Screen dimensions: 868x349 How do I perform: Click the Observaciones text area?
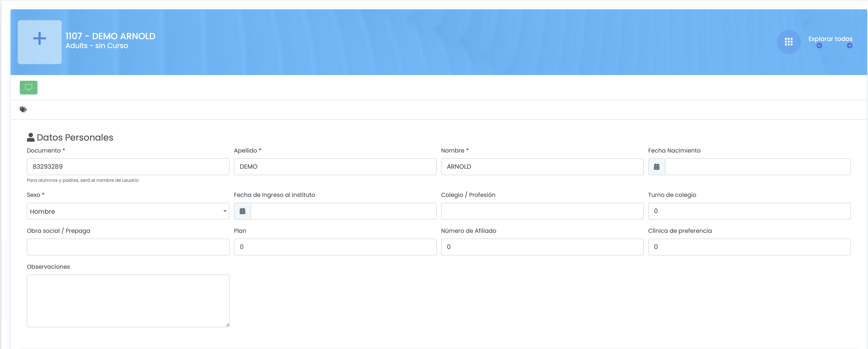click(128, 300)
